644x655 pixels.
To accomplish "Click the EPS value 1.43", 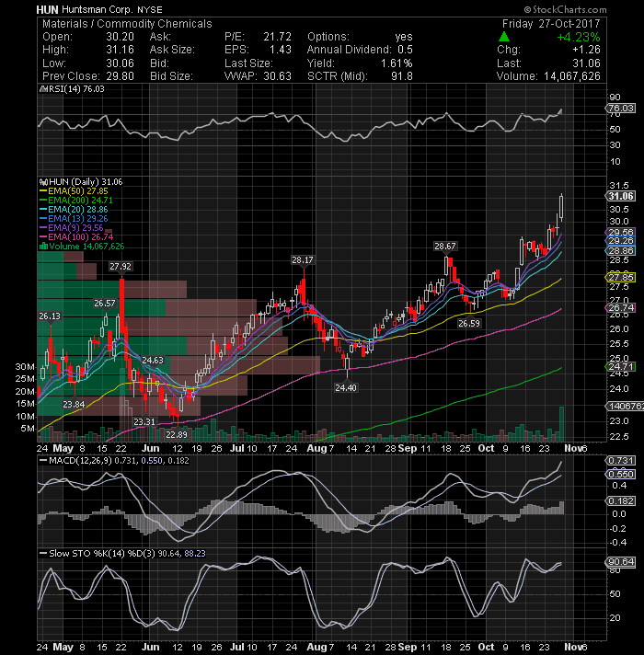I will (281, 50).
